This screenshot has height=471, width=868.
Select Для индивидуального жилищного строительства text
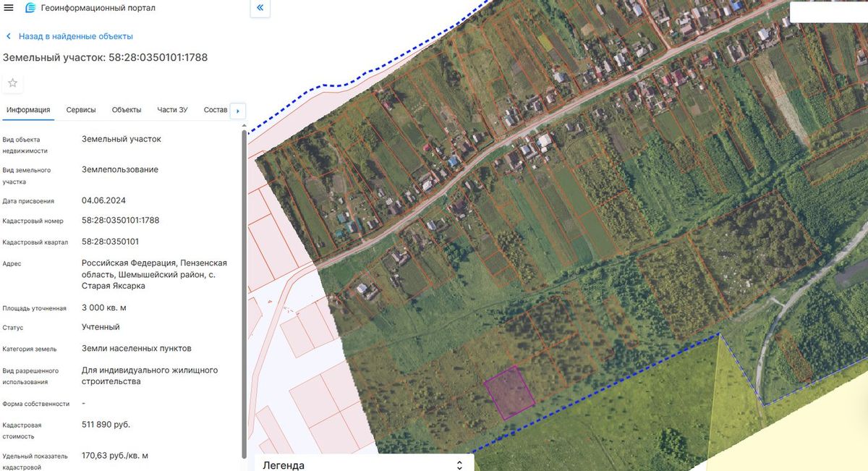tap(150, 375)
